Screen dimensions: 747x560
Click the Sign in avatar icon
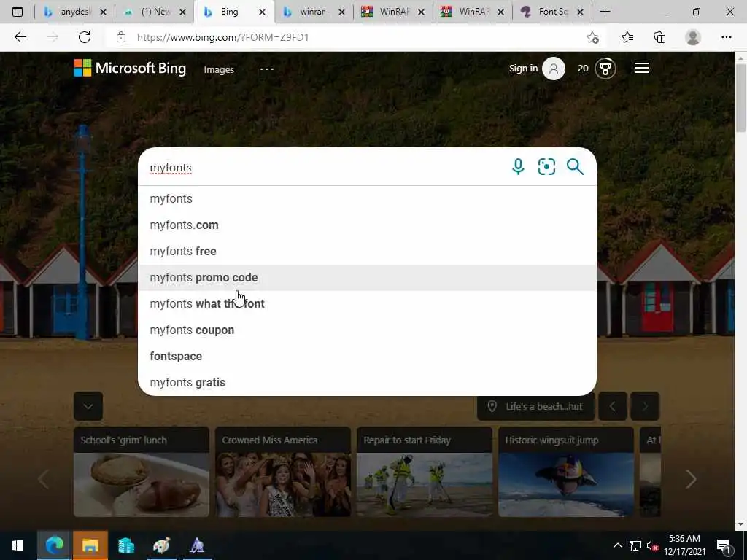coord(554,69)
